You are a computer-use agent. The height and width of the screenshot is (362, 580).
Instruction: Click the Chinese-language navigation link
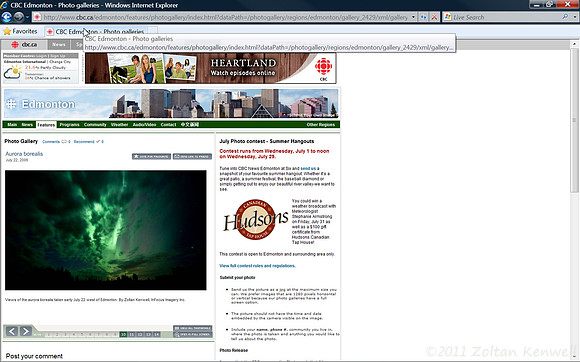coord(190,125)
